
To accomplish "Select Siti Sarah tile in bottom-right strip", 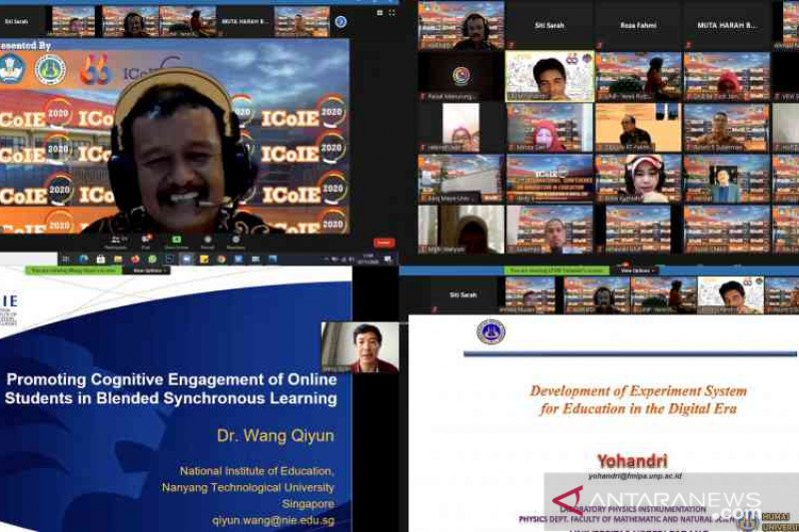I will (462, 294).
